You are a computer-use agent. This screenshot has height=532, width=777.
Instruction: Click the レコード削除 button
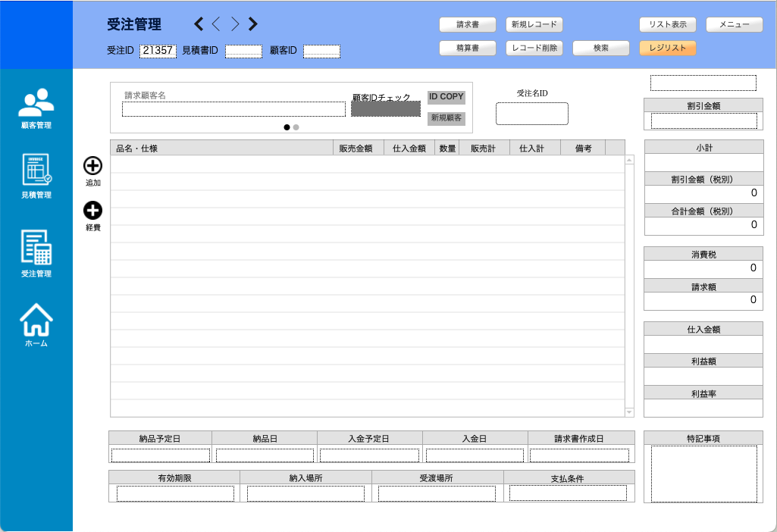pyautogui.click(x=534, y=48)
